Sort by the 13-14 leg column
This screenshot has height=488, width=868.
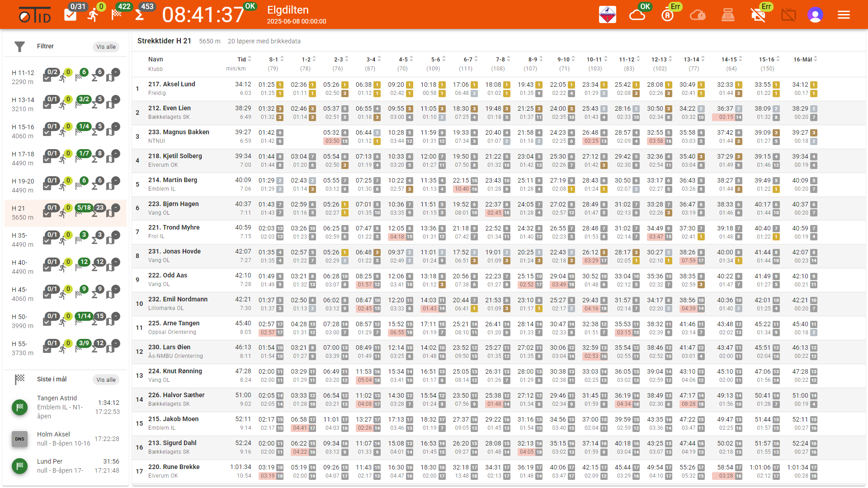click(694, 59)
